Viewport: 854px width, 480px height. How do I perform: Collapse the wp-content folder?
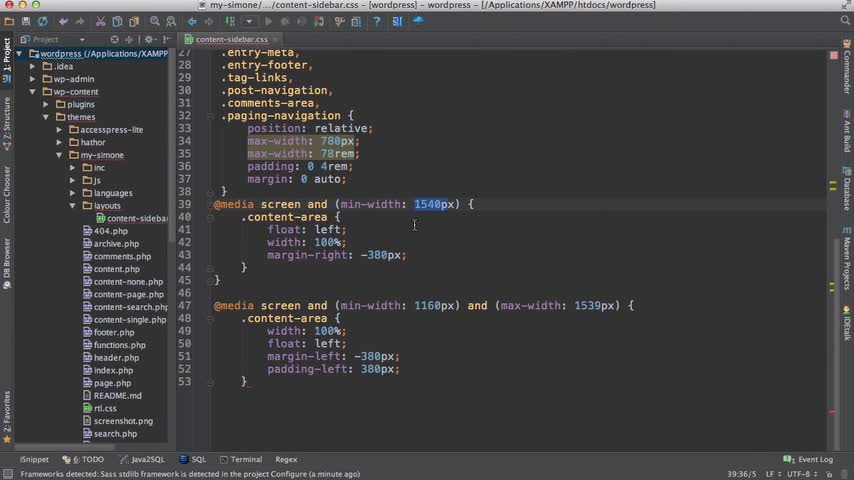point(33,92)
